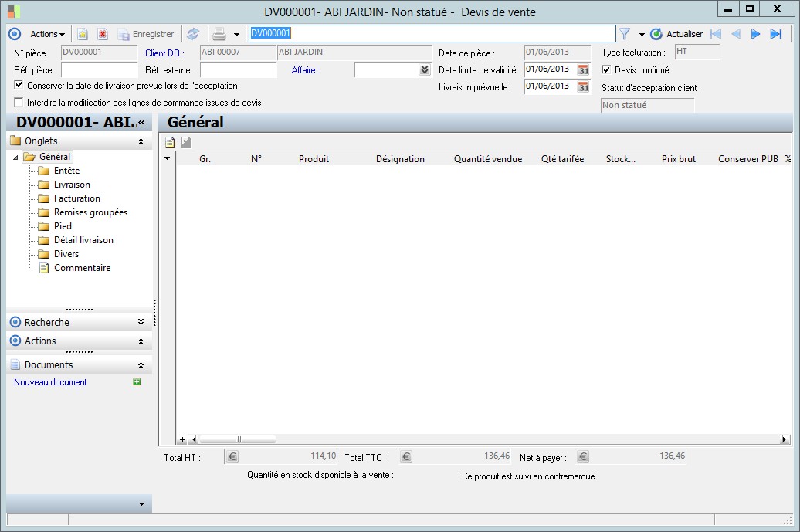Enable Interdire la modification des lignes
The width and height of the screenshot is (800, 532).
[x=19, y=102]
